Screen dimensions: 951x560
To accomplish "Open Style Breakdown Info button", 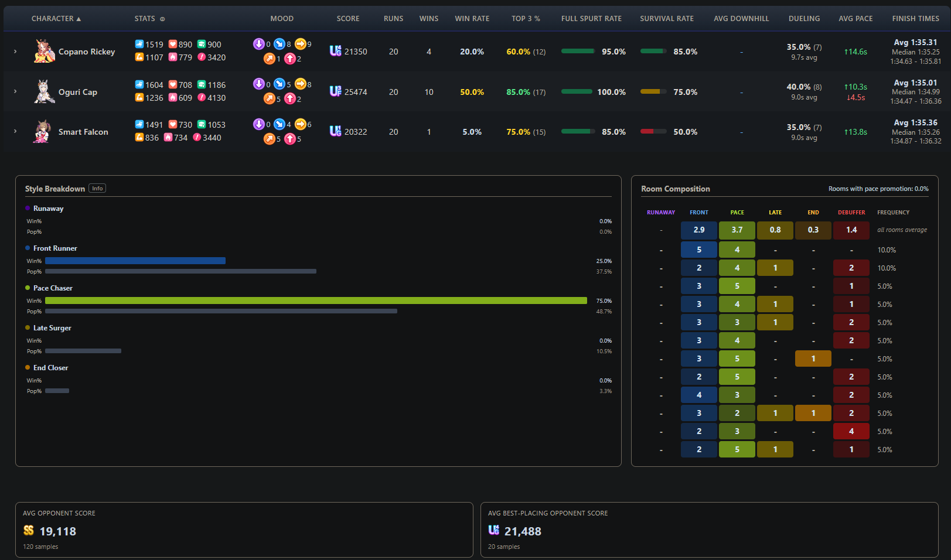I will (x=97, y=189).
